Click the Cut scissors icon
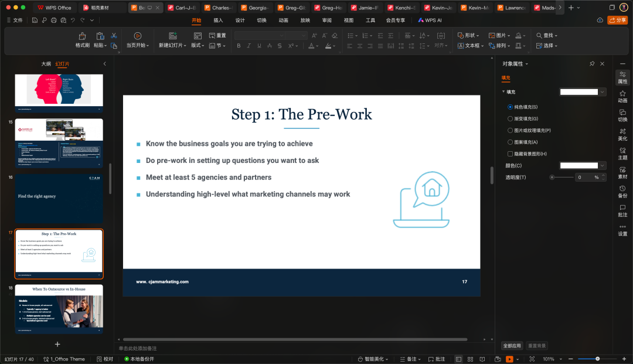This screenshot has width=633, height=364. (x=114, y=36)
